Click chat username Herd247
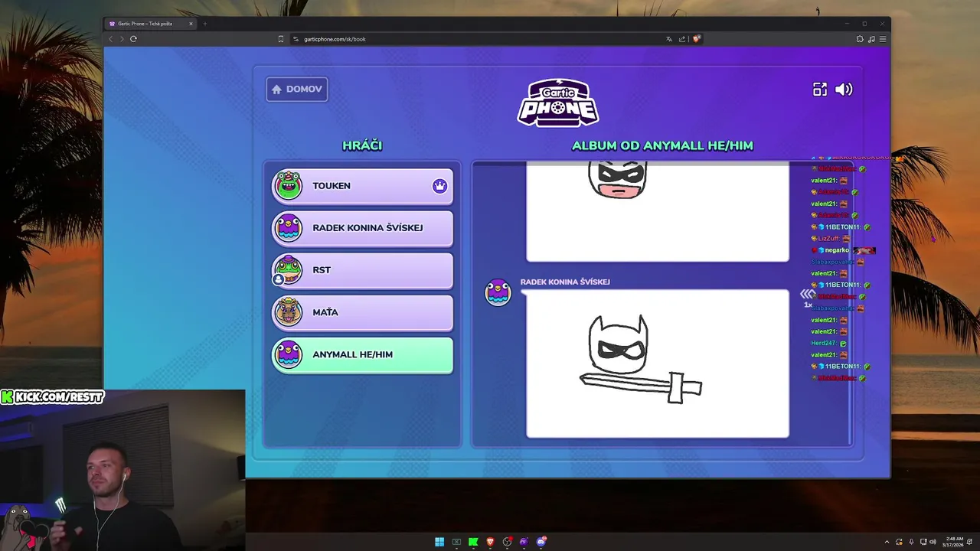The image size is (980, 551). pos(823,343)
